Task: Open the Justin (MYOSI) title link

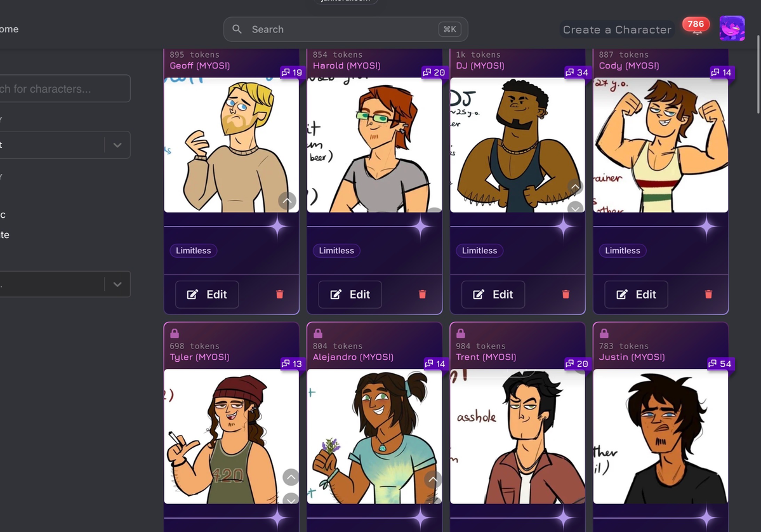Action: coord(632,357)
